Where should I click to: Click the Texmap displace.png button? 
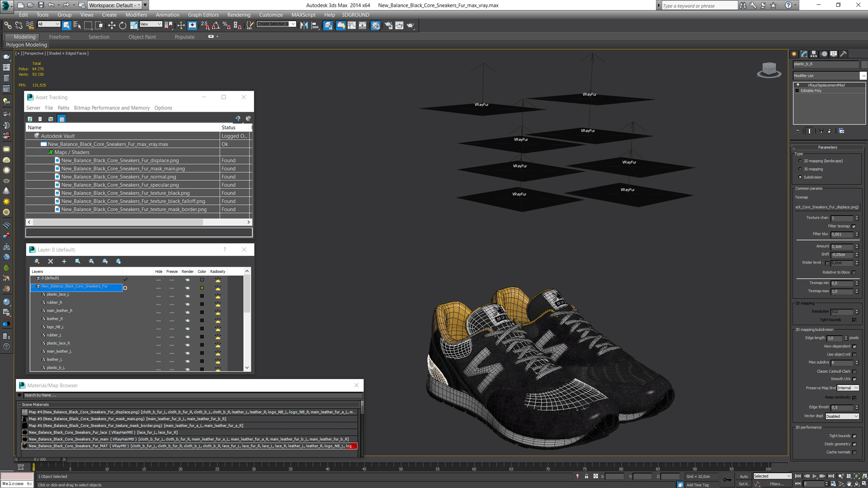click(x=827, y=207)
